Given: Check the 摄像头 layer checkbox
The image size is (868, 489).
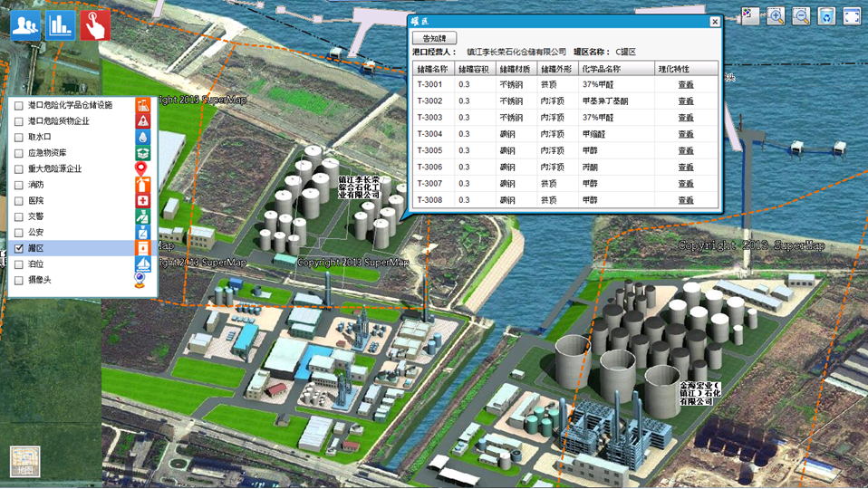Looking at the screenshot, I should click(x=19, y=281).
